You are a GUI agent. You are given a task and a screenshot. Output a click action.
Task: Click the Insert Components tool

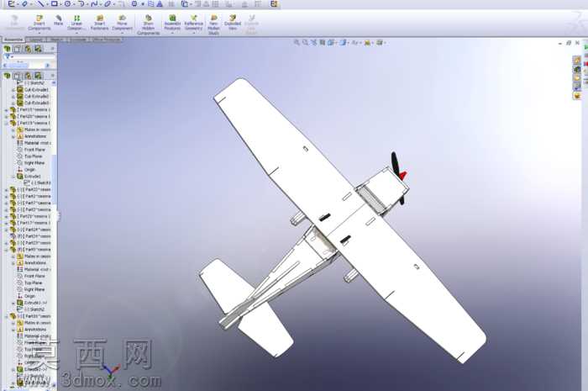39,23
